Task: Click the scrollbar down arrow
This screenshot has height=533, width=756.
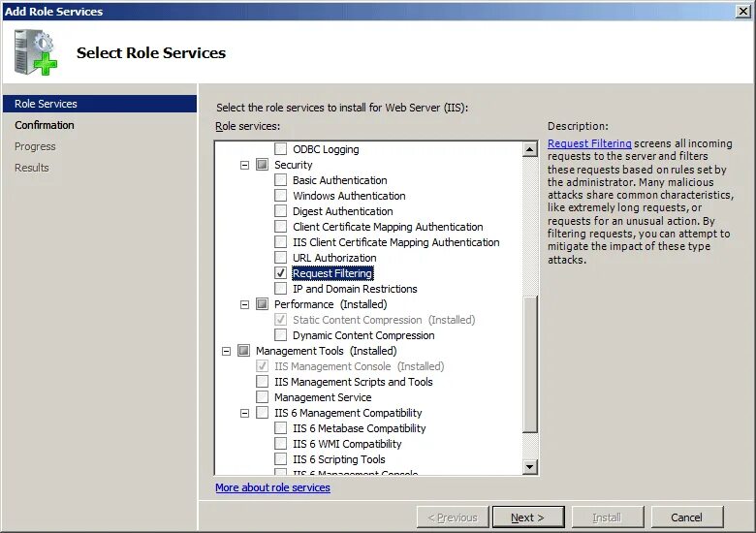Action: pyautogui.click(x=530, y=466)
